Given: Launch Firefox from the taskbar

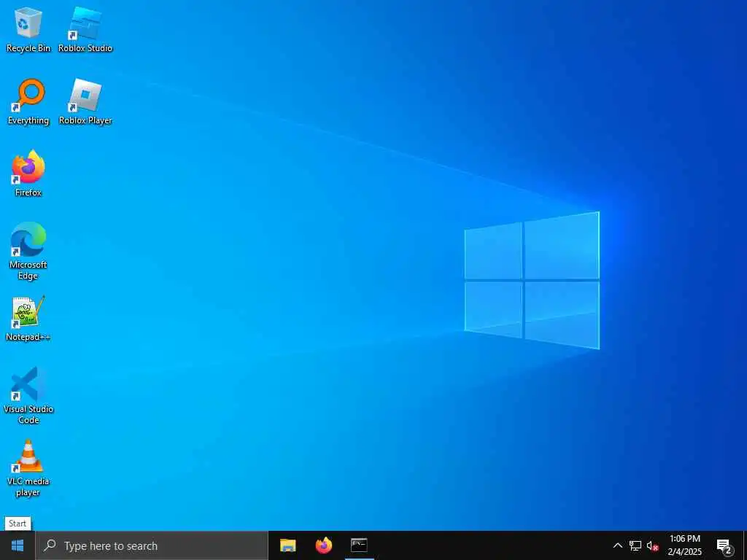Looking at the screenshot, I should [324, 545].
